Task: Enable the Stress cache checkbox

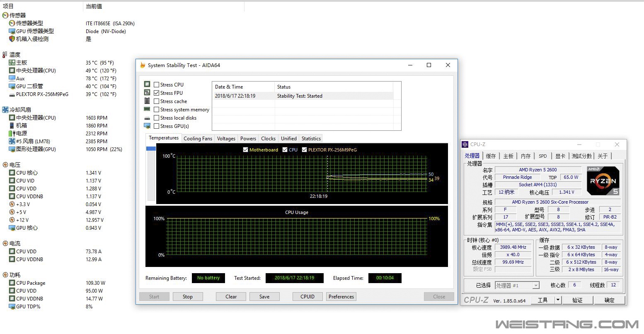Action: 156,101
